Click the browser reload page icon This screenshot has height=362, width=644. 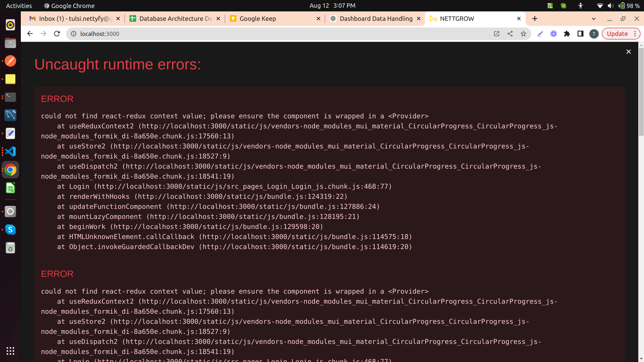57,34
